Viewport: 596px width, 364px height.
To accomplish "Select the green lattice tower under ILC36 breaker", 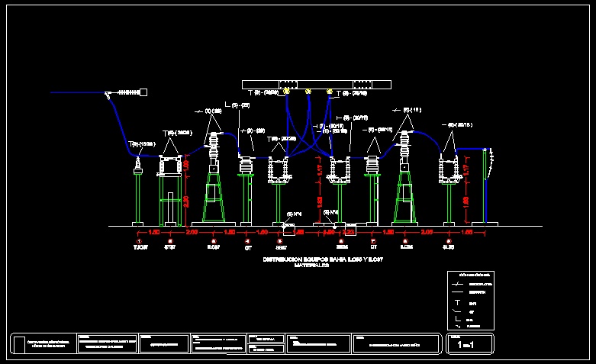I will coord(404,197).
